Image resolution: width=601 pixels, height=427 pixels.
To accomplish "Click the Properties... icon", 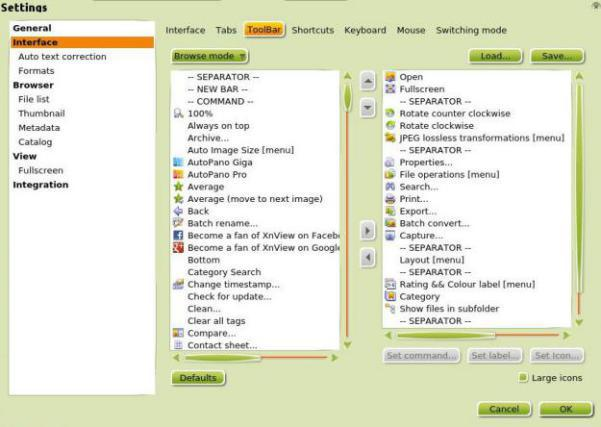I will pos(390,162).
